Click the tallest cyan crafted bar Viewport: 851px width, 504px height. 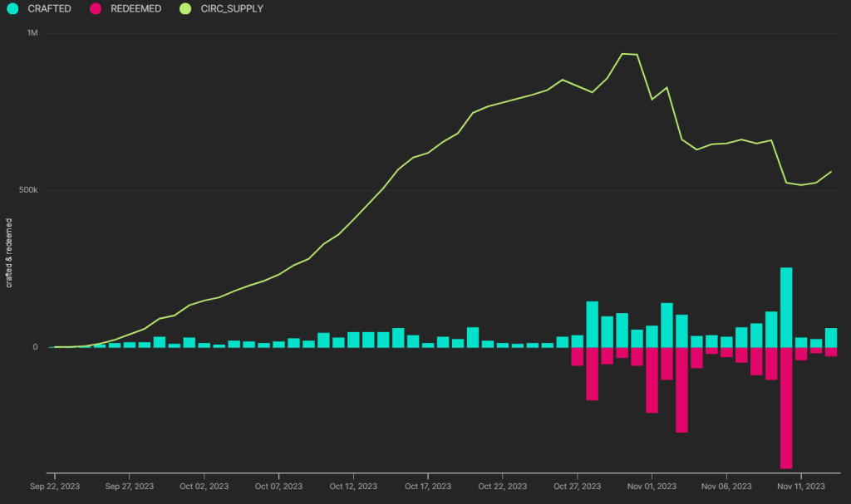tap(786, 307)
